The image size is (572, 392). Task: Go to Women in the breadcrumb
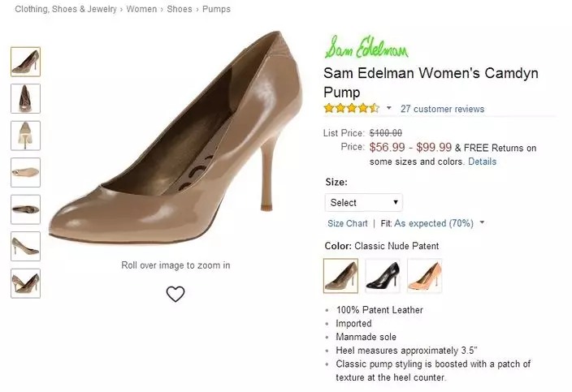[141, 10]
